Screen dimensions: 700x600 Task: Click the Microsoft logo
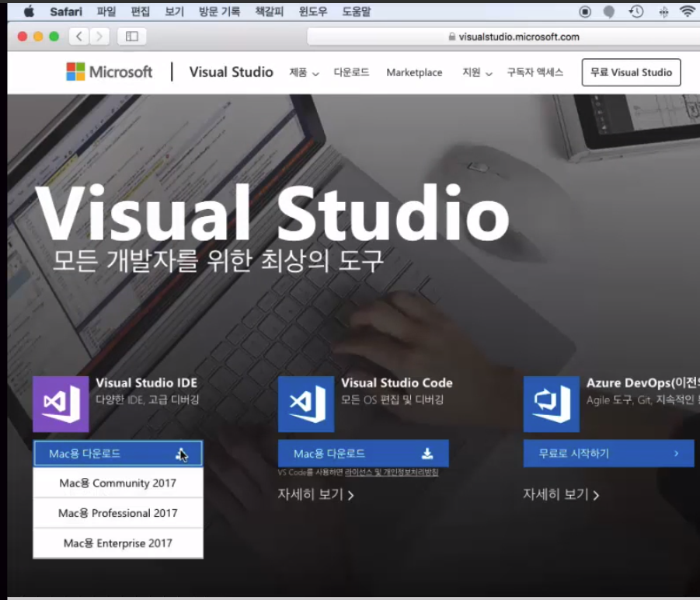coord(110,72)
